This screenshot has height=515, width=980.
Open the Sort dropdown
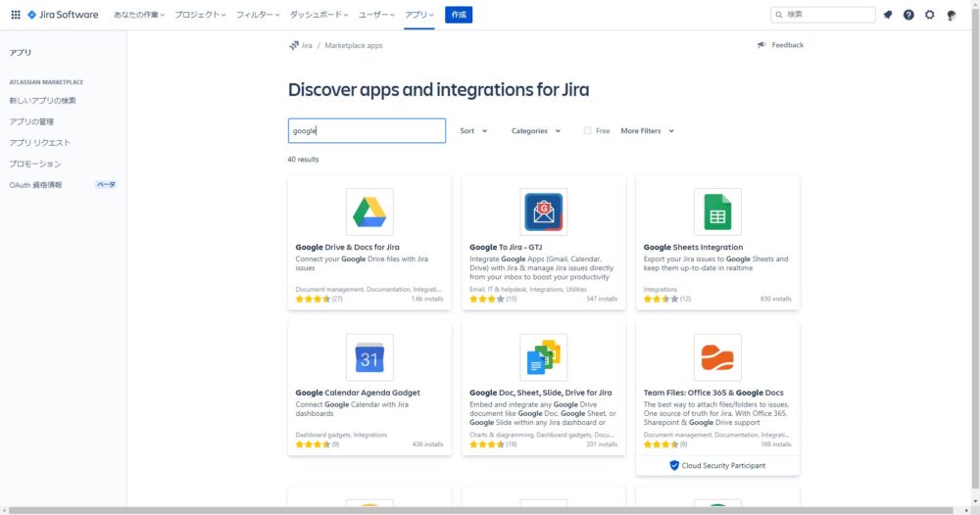pos(473,131)
